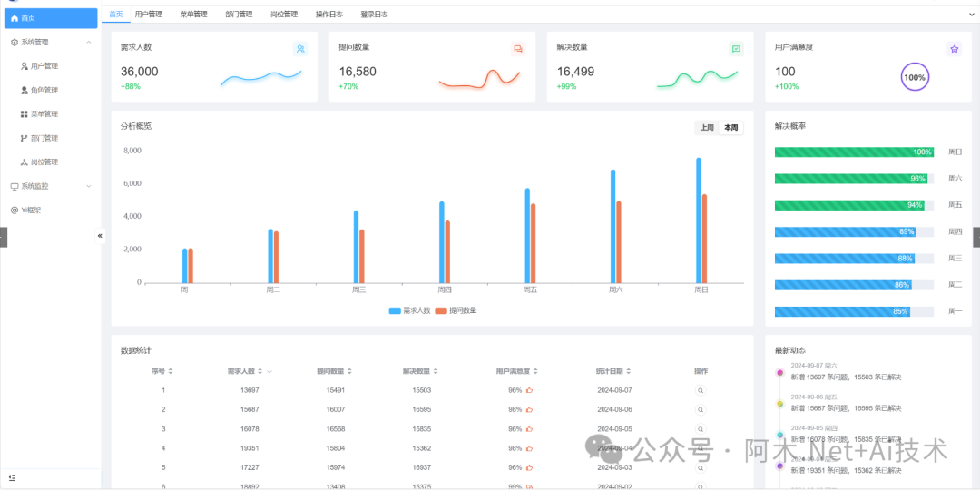Screen dimensions: 980x490
Task: Click the 100% satisfaction ring
Action: pos(915,77)
